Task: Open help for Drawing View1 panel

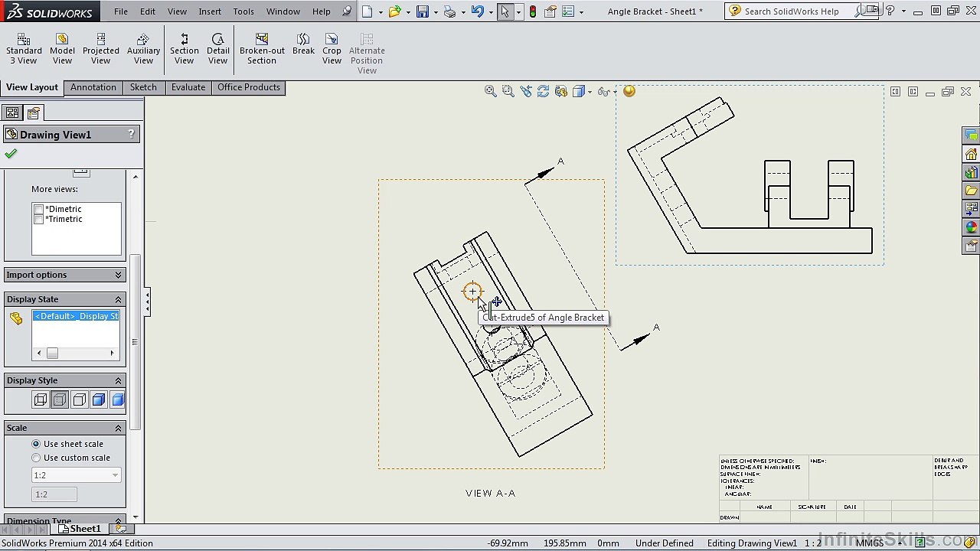Action: coord(131,134)
